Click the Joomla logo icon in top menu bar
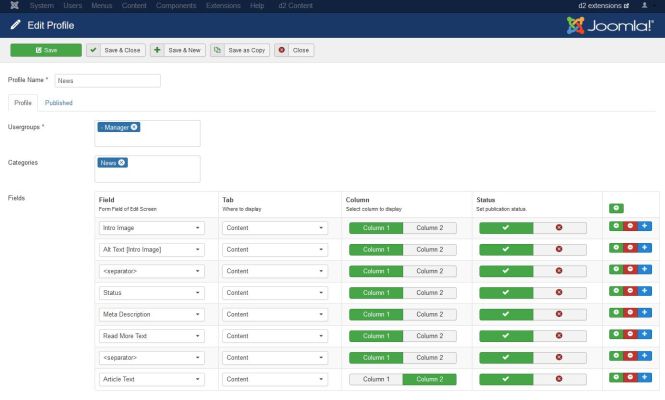665x400 pixels. [x=14, y=6]
